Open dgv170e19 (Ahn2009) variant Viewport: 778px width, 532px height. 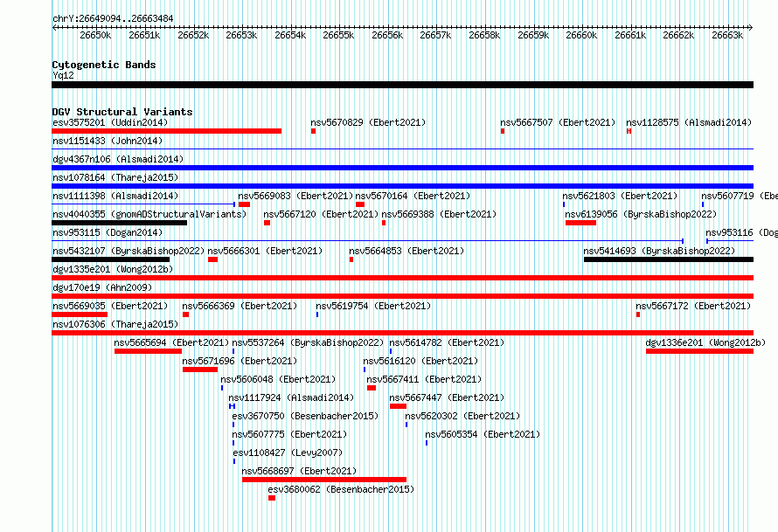(x=102, y=287)
